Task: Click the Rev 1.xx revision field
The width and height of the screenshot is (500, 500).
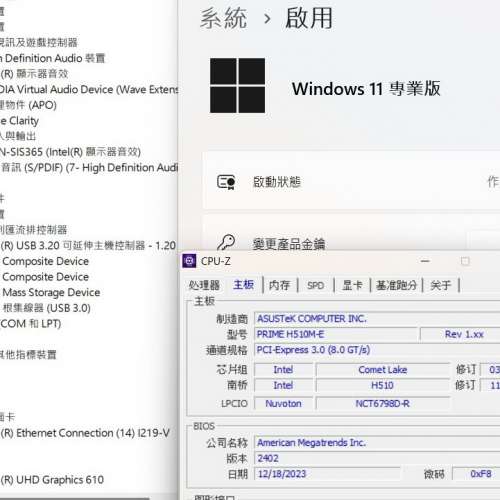Action: click(460, 334)
